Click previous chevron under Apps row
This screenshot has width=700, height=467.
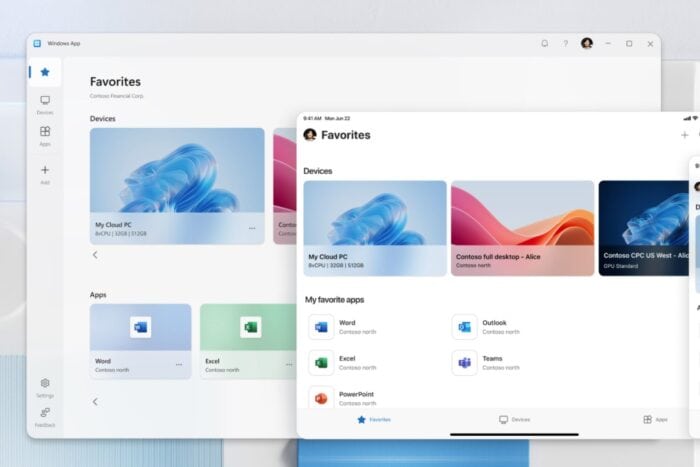tap(95, 402)
